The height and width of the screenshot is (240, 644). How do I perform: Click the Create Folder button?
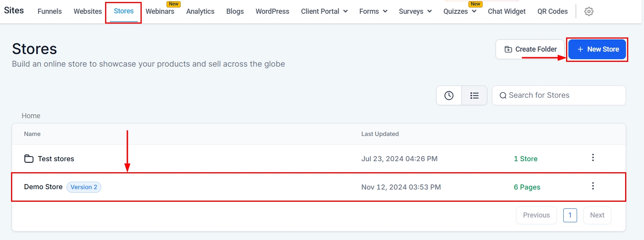coord(530,49)
